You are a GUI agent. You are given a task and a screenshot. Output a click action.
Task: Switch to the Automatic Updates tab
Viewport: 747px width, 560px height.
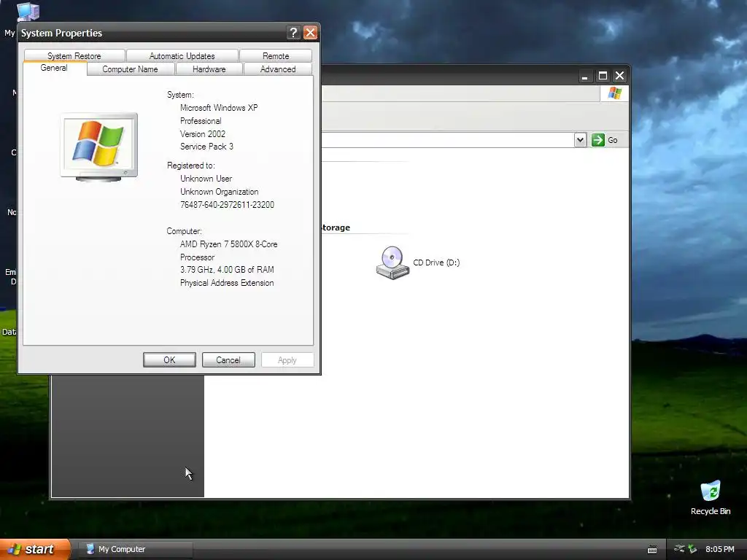tap(182, 55)
